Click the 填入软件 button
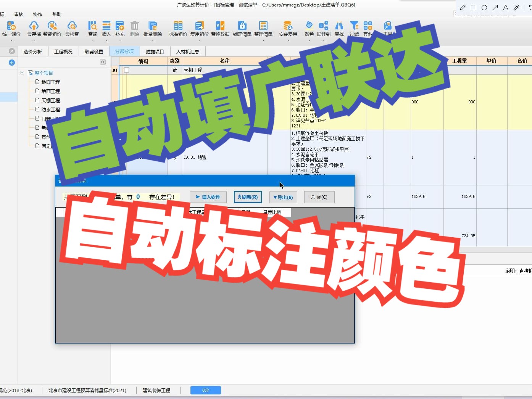This screenshot has height=399, width=532. pos(208,197)
